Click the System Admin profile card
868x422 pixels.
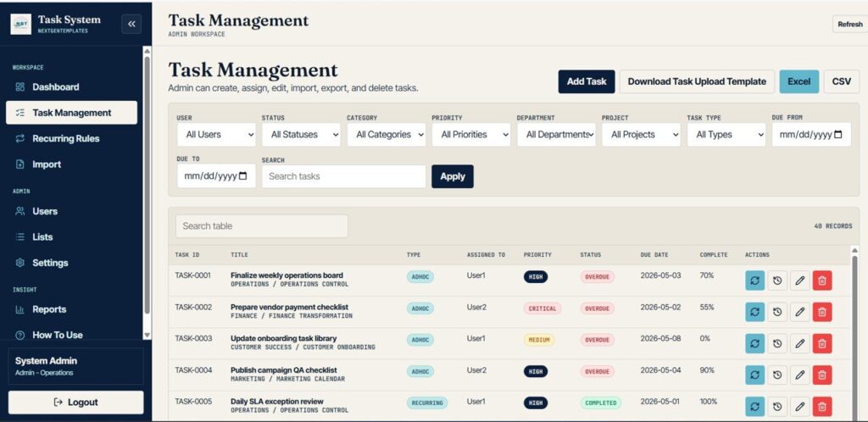[x=75, y=365]
